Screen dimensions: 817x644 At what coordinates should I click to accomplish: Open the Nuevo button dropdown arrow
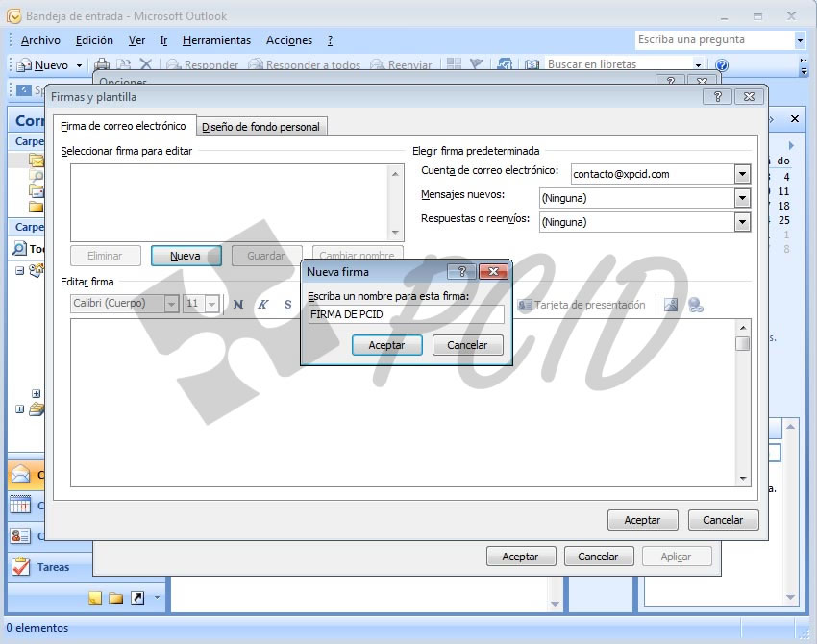(x=79, y=65)
